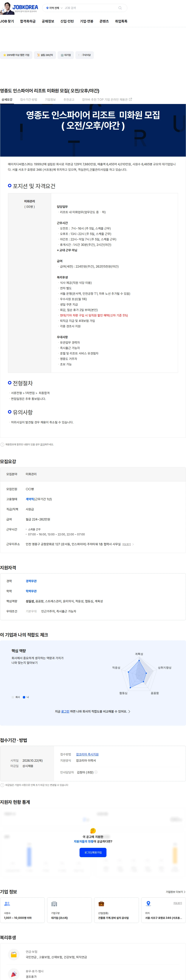The image size is (186, 980).
Task: Click the search magnifier icon
Action: [x=120, y=8]
